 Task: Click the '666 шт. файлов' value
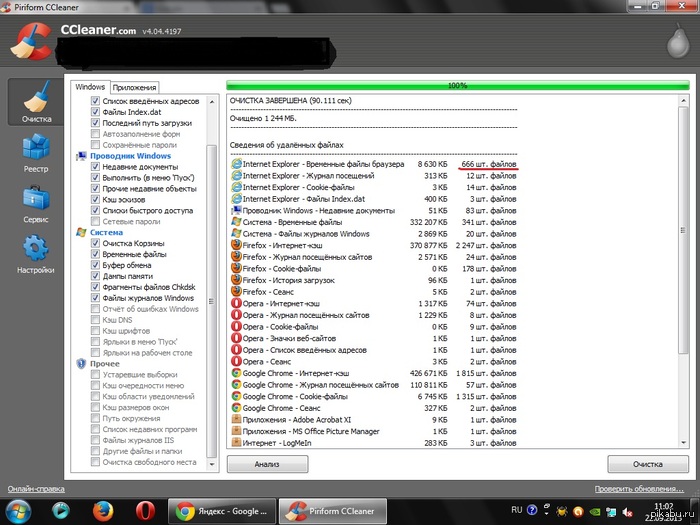click(489, 164)
